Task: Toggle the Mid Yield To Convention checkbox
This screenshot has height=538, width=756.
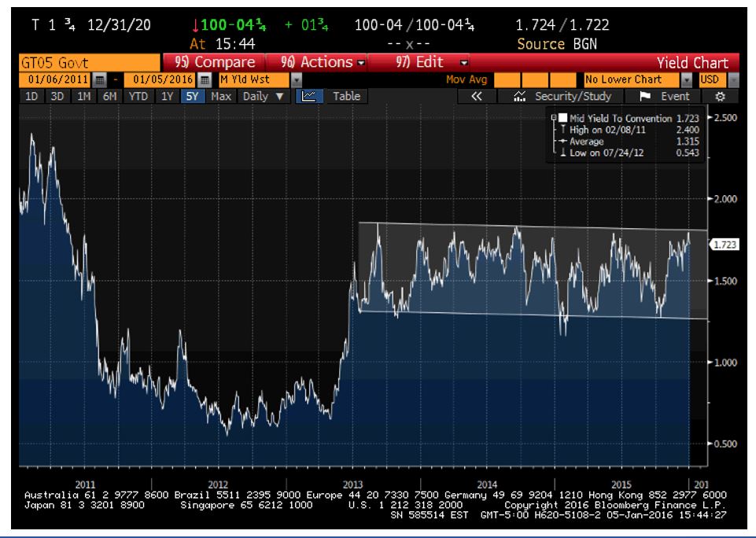Action: pyautogui.click(x=562, y=118)
